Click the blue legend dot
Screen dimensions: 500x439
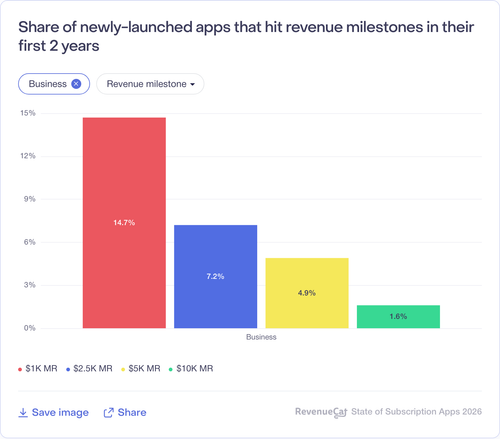coord(68,369)
